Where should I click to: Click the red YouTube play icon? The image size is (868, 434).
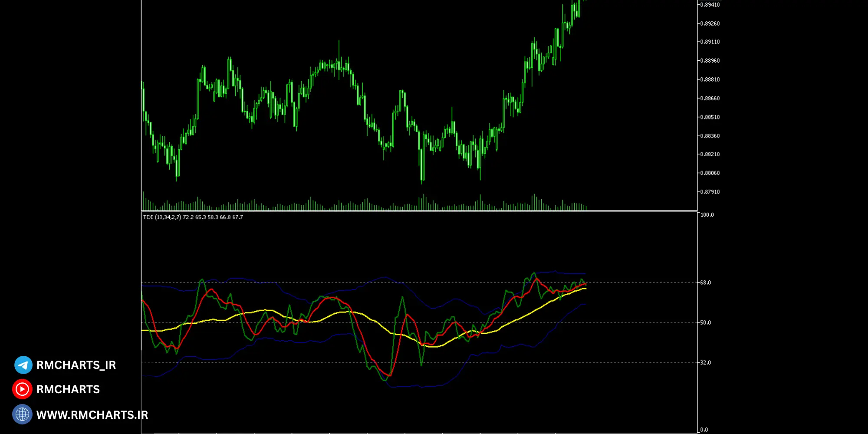[22, 389]
